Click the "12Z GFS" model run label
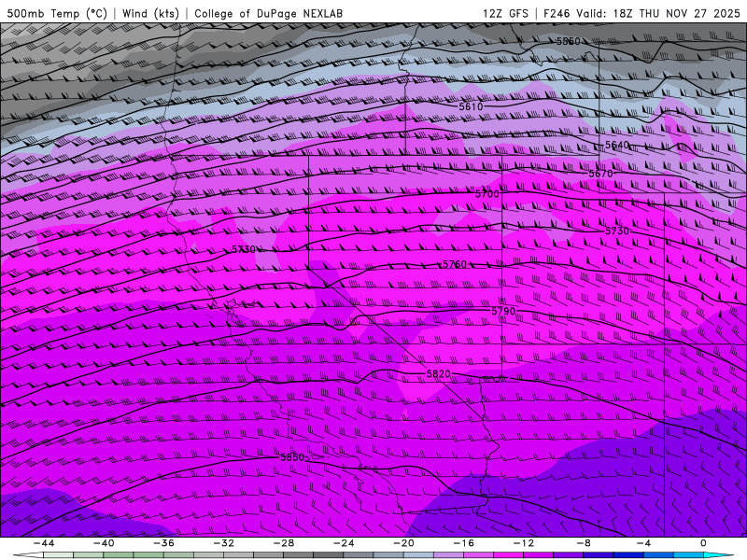The width and height of the screenshot is (747, 560). (x=505, y=13)
